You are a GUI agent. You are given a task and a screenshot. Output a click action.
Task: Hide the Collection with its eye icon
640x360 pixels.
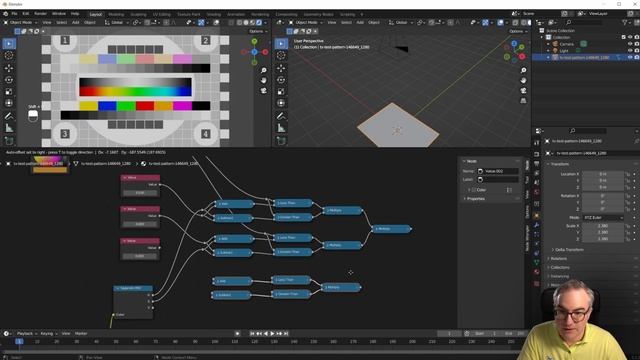630,37
